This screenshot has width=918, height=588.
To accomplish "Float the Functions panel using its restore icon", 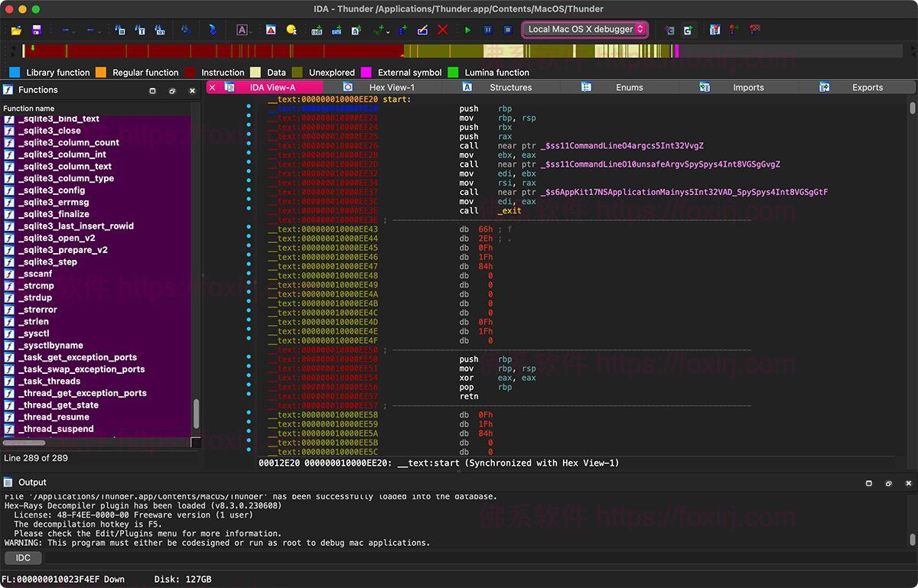I will (x=172, y=90).
